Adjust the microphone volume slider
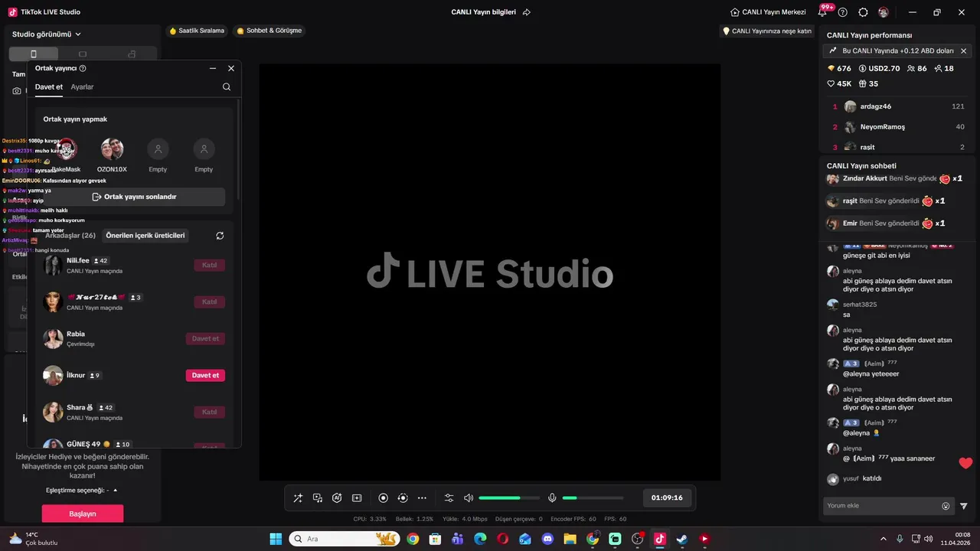 [x=593, y=498]
